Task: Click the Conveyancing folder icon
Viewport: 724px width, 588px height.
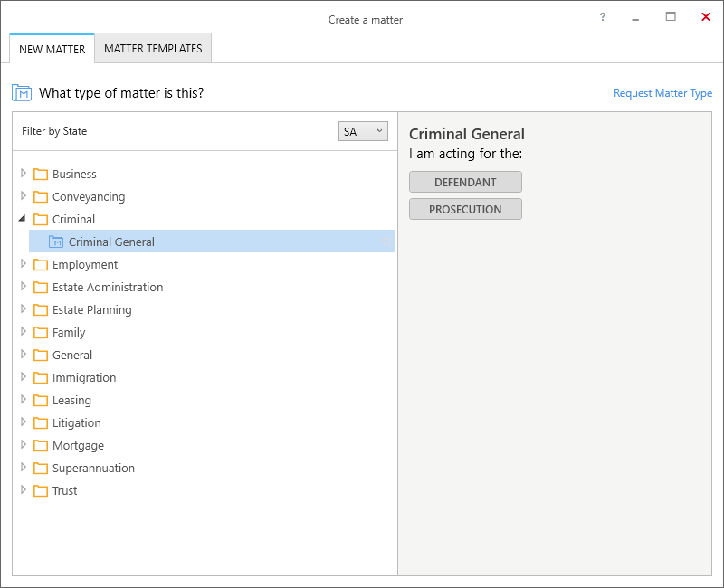Action: [x=41, y=196]
